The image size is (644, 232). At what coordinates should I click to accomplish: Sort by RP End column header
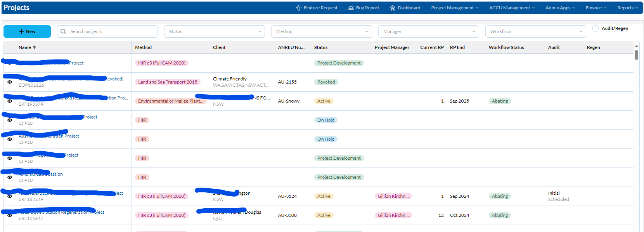point(457,47)
